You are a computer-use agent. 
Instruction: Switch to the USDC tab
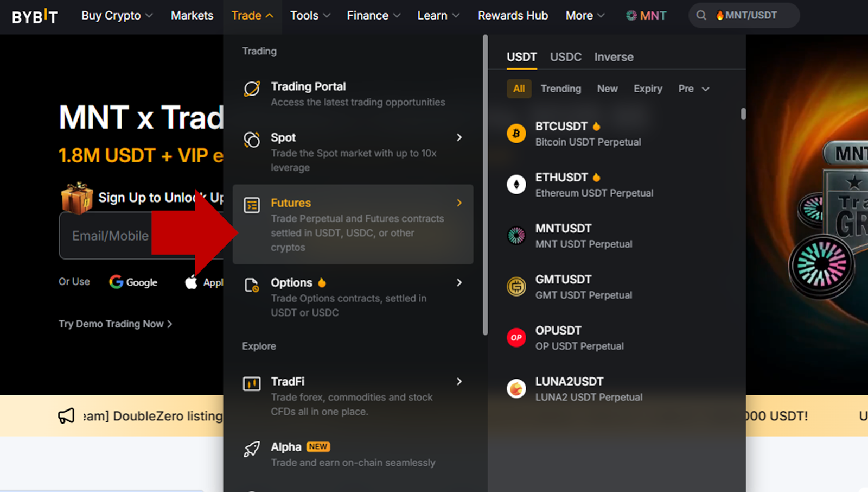[565, 56]
